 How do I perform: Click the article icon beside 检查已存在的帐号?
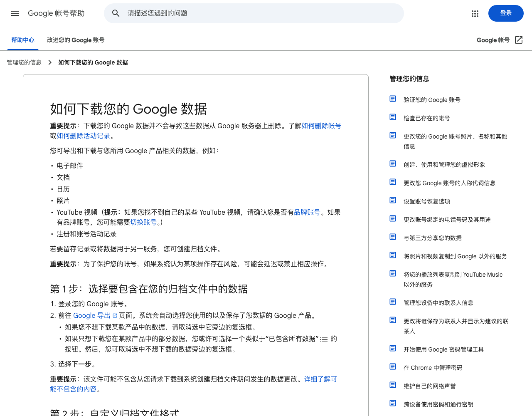click(393, 117)
